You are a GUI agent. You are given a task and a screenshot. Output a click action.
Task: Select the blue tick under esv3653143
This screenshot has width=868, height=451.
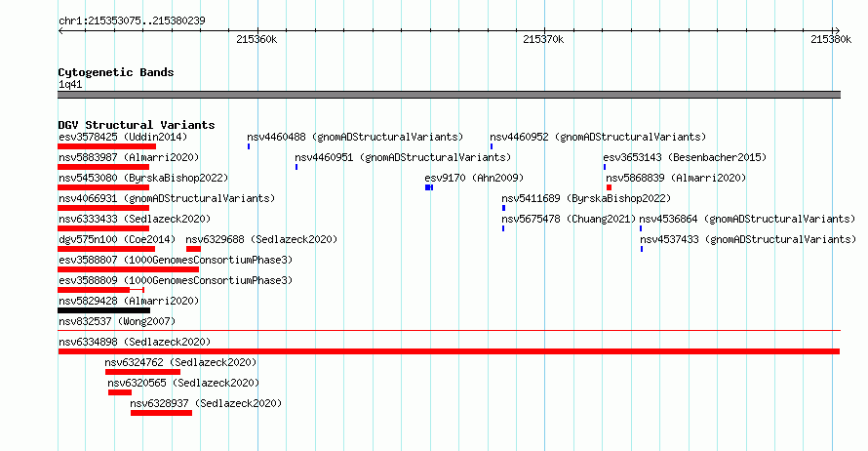click(x=605, y=167)
